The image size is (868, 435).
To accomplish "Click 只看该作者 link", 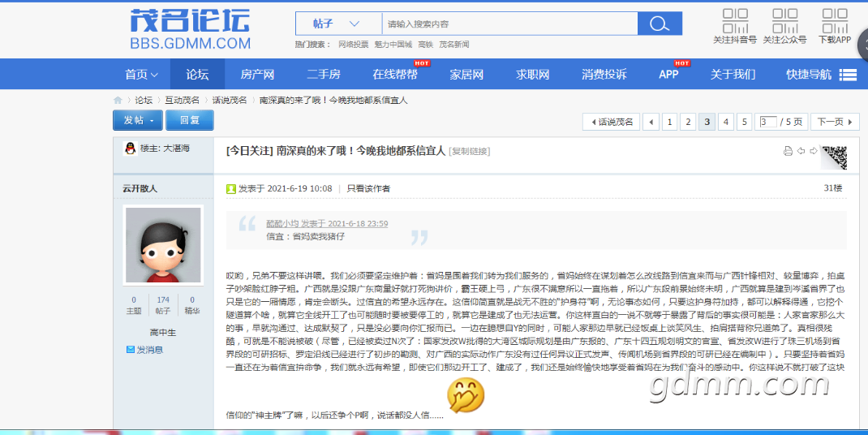I will tap(368, 189).
